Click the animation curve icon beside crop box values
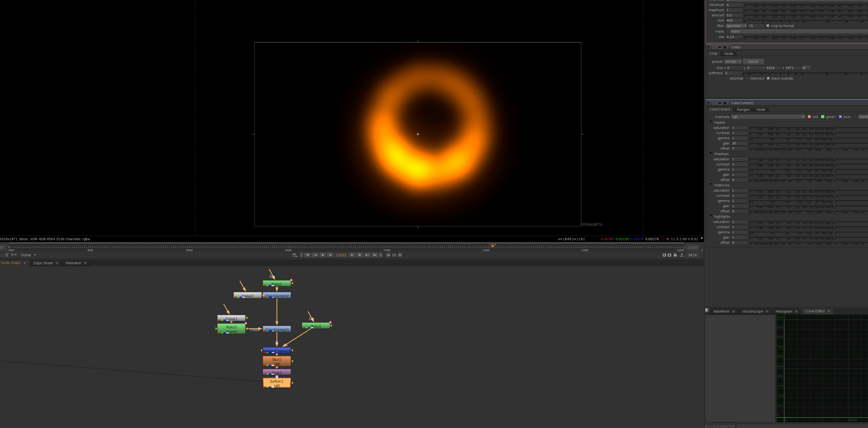 [809, 68]
